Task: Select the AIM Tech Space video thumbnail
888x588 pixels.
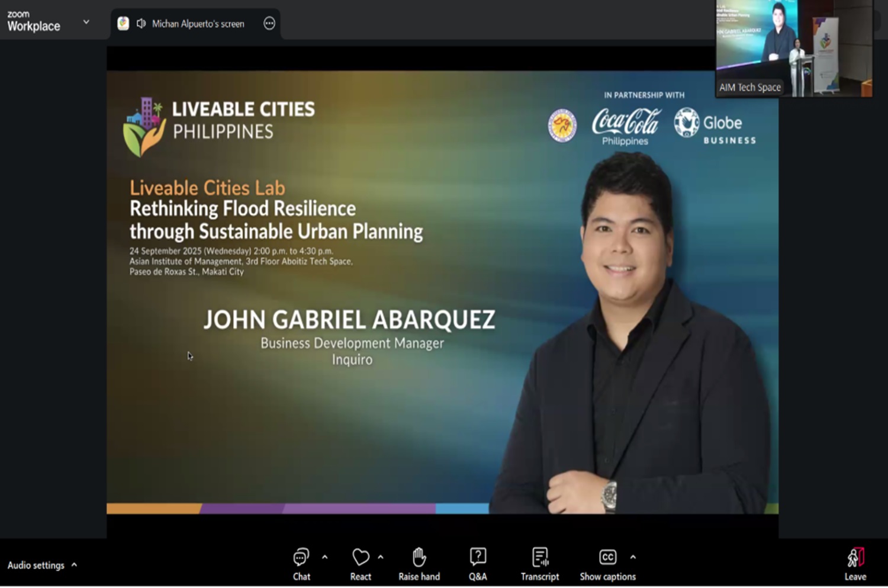Action: click(793, 49)
